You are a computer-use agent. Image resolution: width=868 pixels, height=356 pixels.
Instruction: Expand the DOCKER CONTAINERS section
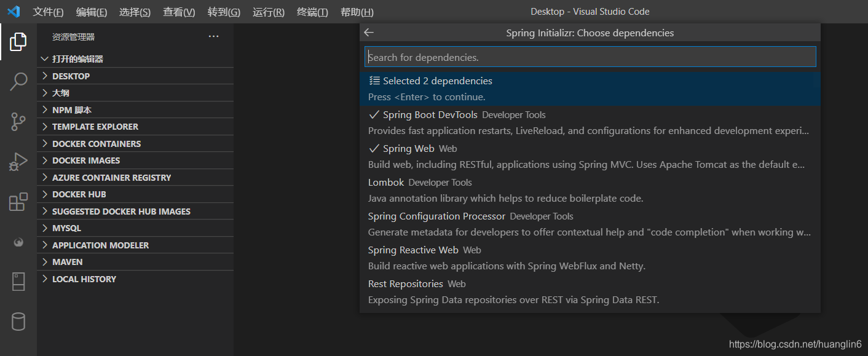coord(96,144)
